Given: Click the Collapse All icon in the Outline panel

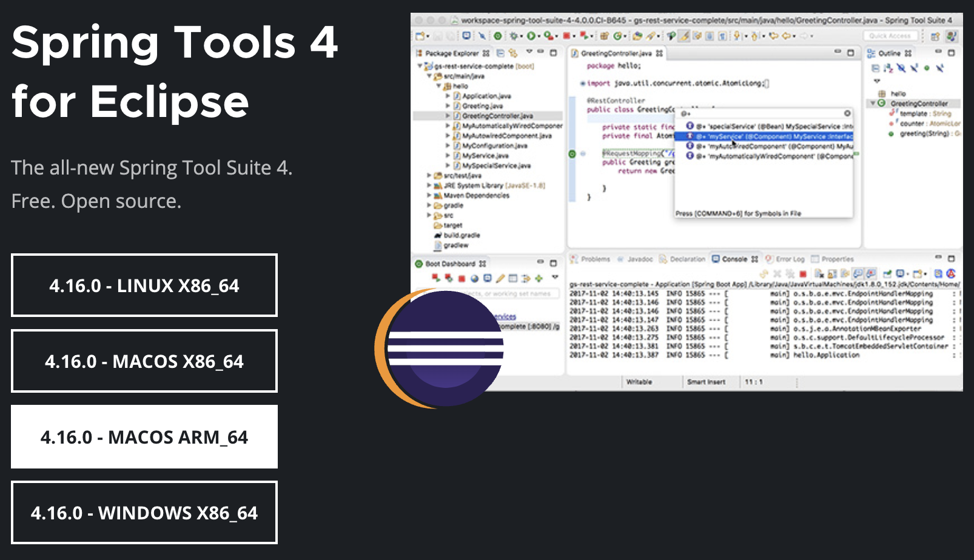Looking at the screenshot, I should coord(876,68).
